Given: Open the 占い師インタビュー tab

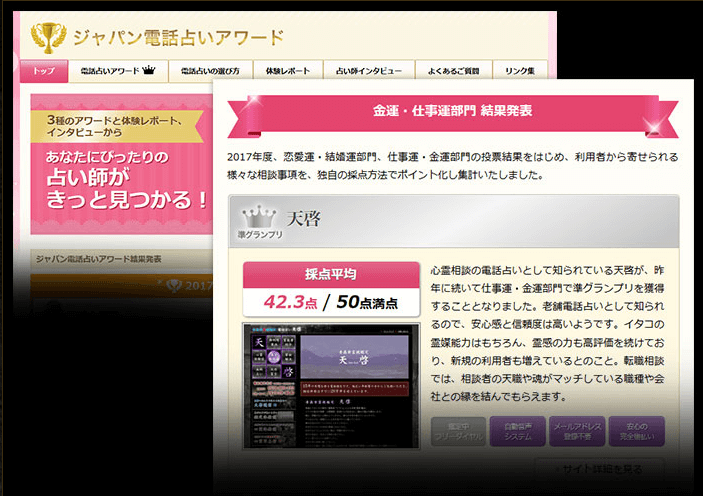Looking at the screenshot, I should (x=369, y=71).
